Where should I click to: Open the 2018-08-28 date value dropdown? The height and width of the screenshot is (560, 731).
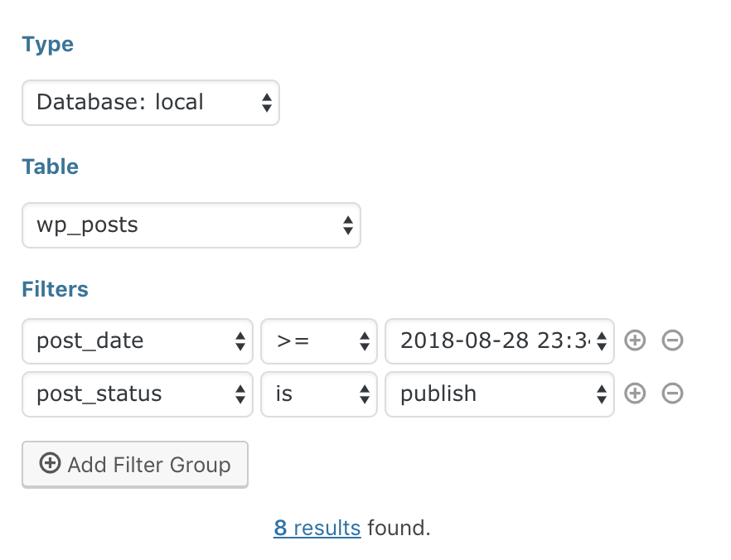tap(499, 340)
